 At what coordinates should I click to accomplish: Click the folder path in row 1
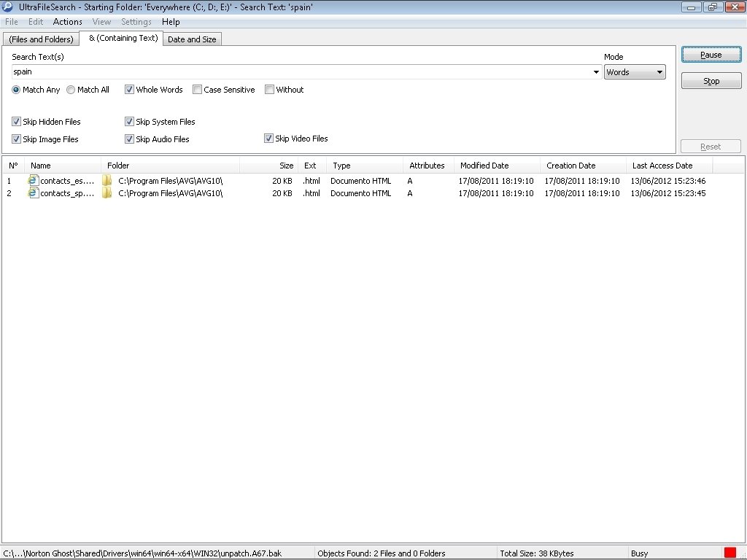pyautogui.click(x=171, y=181)
